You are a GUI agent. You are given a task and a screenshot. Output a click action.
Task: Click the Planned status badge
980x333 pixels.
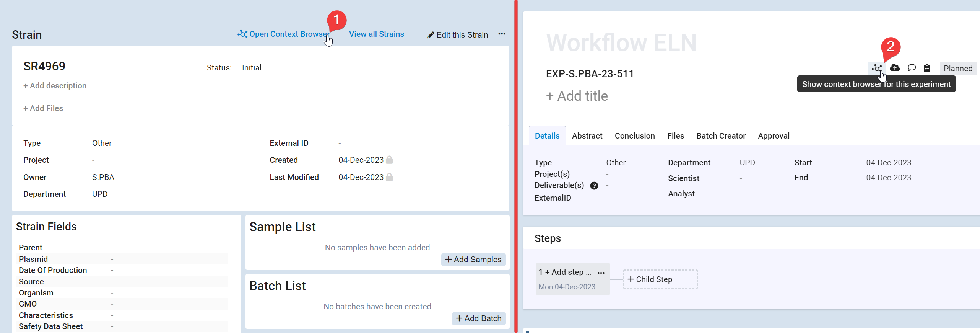click(957, 68)
